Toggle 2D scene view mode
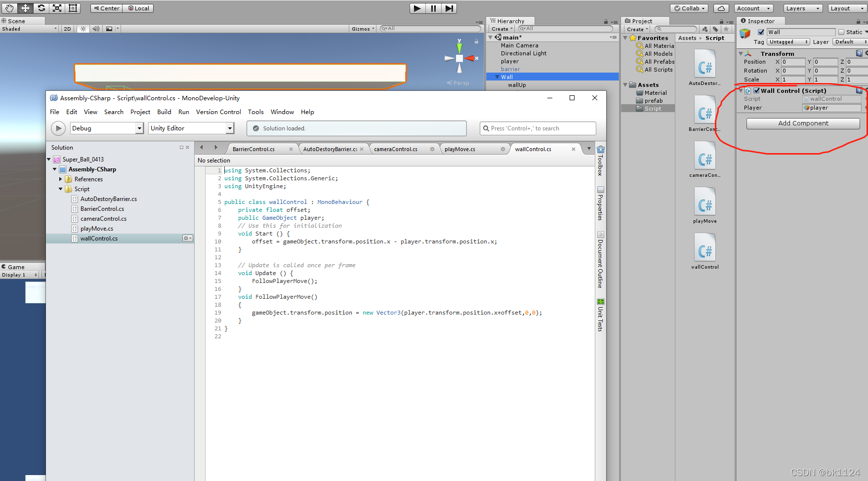The image size is (868, 481). click(68, 29)
